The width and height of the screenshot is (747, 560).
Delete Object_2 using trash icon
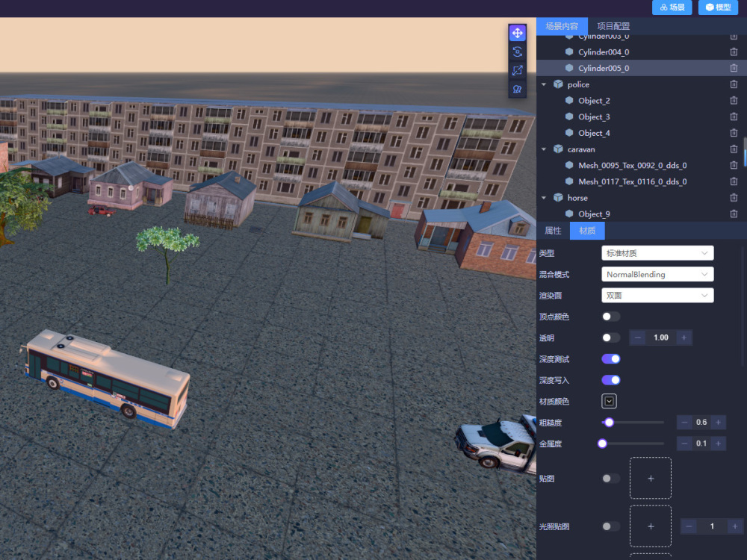coord(734,101)
